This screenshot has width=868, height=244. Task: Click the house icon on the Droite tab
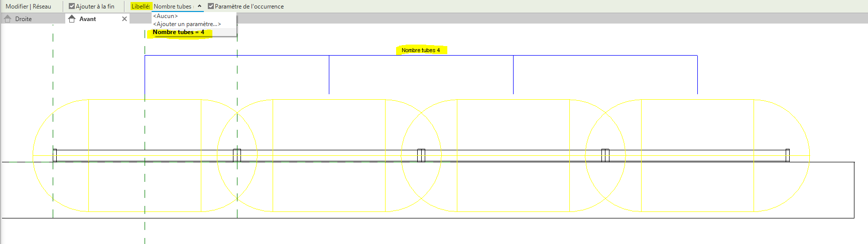tap(8, 19)
